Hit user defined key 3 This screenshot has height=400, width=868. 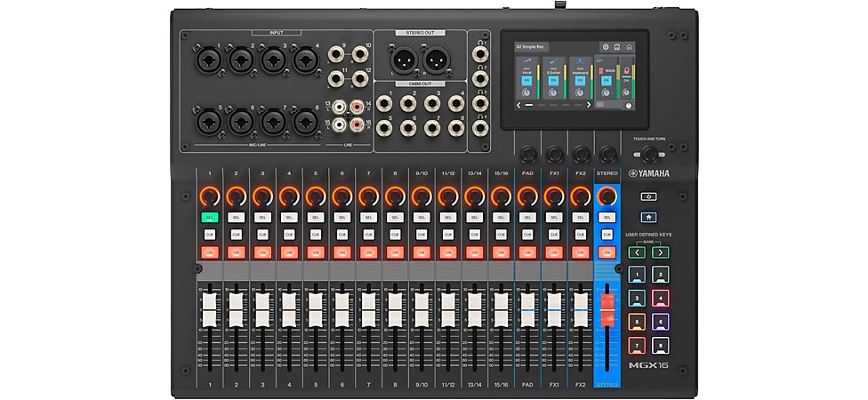637,298
